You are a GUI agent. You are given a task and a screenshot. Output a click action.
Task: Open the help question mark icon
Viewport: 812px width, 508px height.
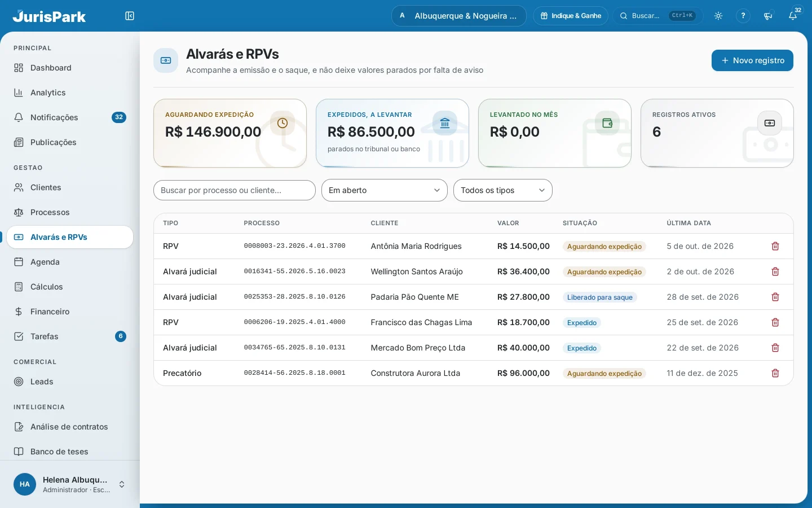743,16
